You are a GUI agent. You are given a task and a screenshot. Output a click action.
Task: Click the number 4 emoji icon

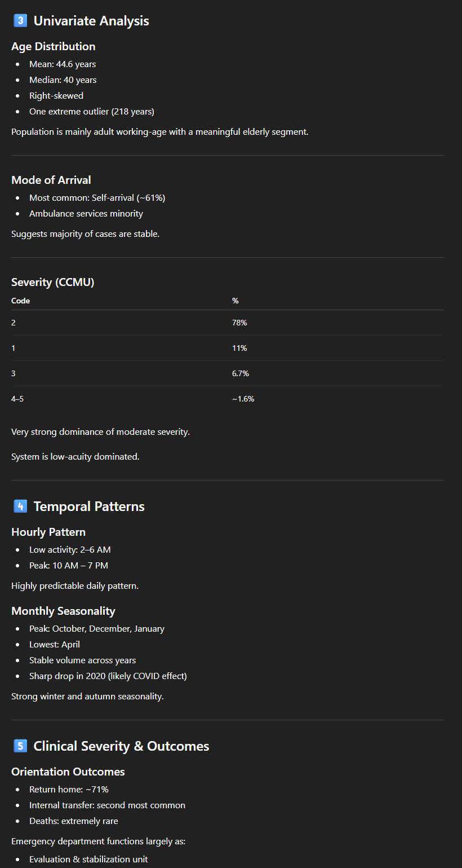(x=20, y=506)
